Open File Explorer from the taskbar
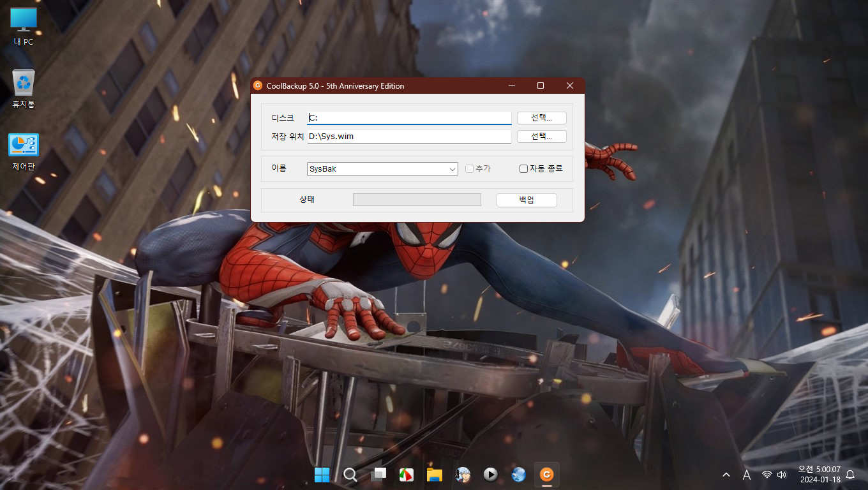 click(435, 475)
